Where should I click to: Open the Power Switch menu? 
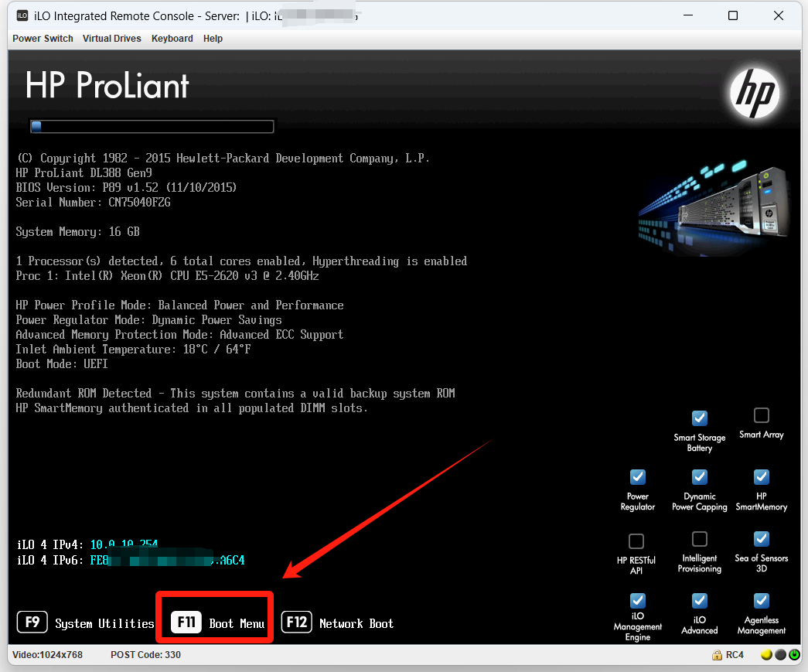tap(43, 39)
